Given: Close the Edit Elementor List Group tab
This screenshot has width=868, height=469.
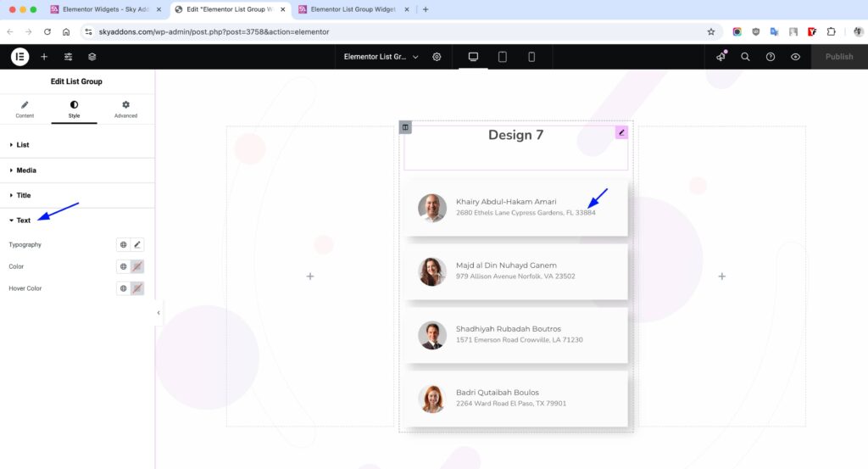Looking at the screenshot, I should (283, 9).
